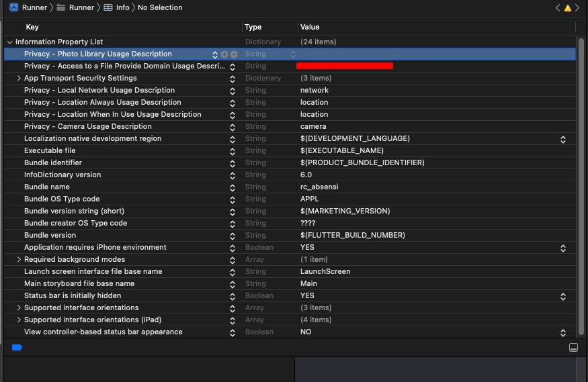Toggle the Status bar is initially hidden value
Screen dimensions: 588x382
tap(563, 296)
